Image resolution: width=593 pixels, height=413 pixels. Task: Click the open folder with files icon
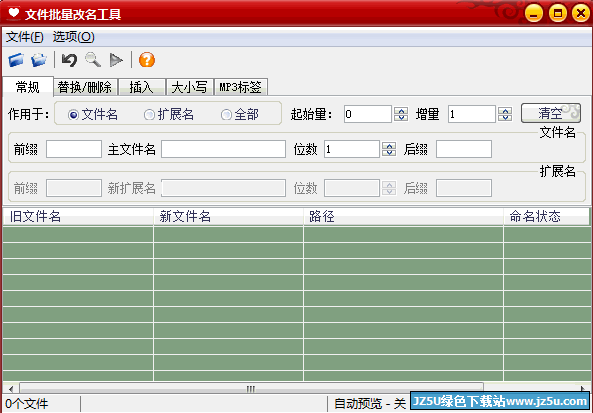[39, 60]
